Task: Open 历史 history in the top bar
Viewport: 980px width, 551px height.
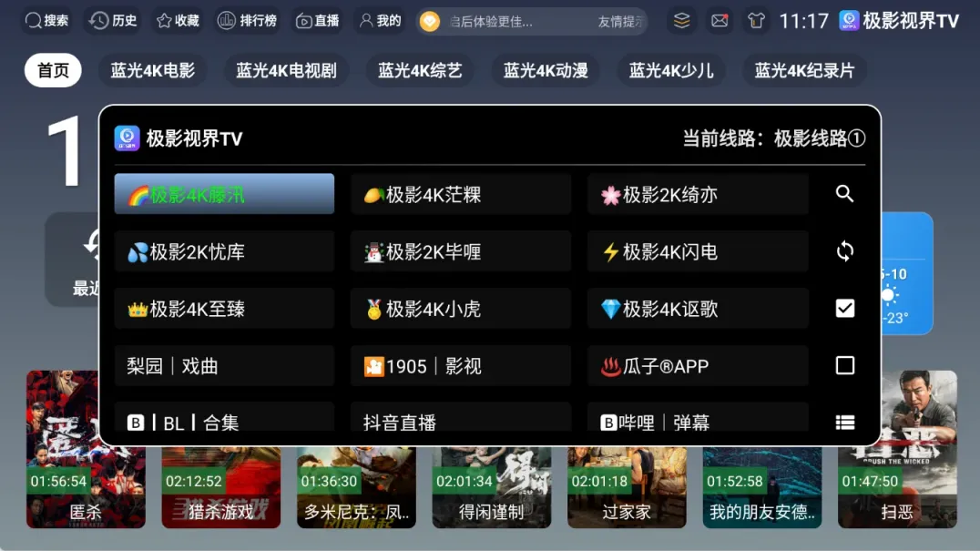Action: click(x=113, y=21)
